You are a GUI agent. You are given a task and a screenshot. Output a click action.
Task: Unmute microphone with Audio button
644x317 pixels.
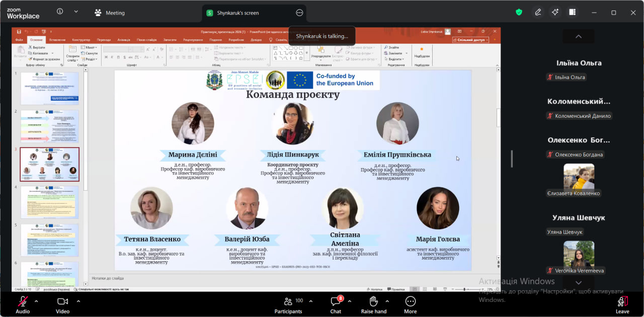click(23, 304)
